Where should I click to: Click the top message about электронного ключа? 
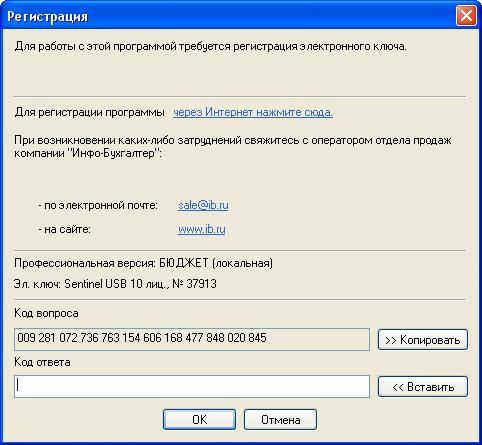210,46
